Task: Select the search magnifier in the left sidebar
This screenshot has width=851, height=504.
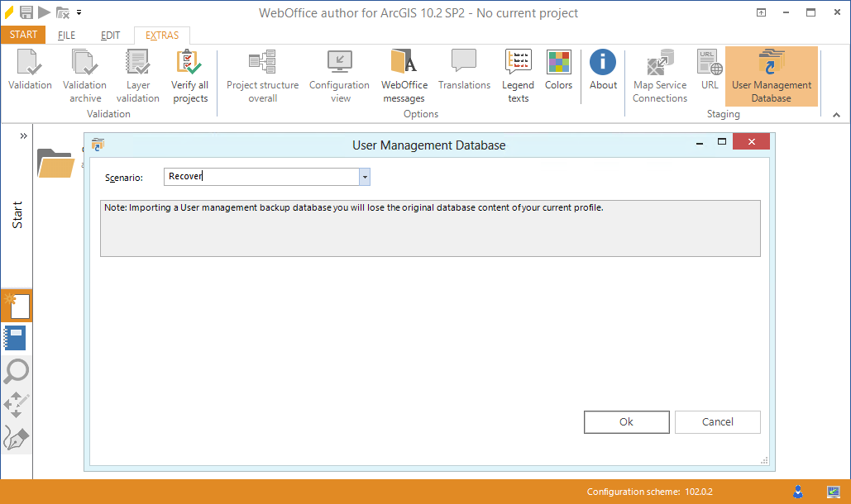Action: coord(17,372)
